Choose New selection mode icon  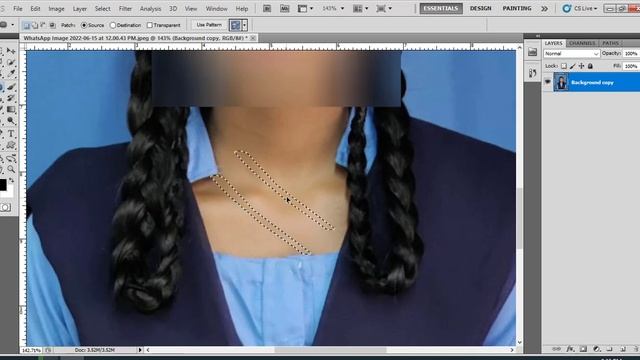coord(26,25)
